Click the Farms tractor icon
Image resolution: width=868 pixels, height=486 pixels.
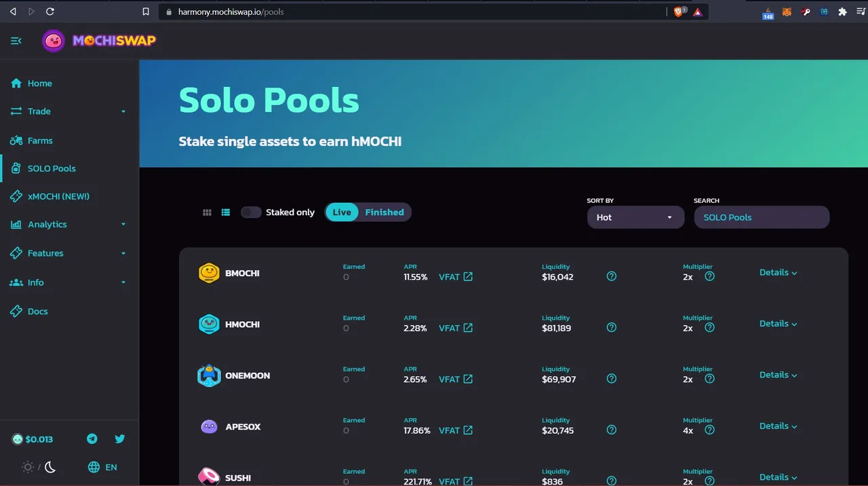pos(16,141)
